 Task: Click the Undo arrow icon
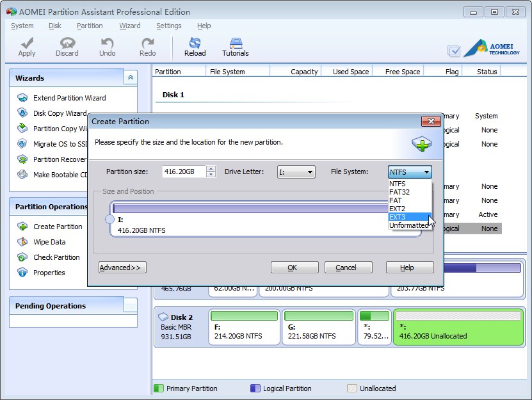(x=107, y=43)
